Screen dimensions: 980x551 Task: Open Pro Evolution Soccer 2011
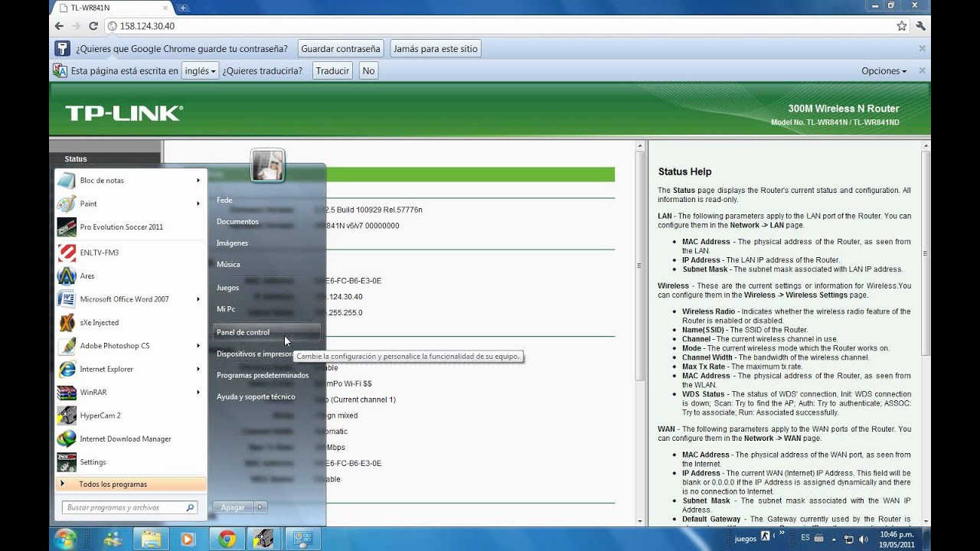tap(130, 227)
